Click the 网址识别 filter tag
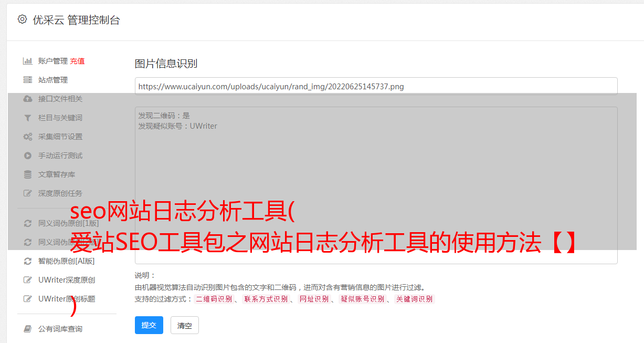This screenshot has width=644, height=343. [314, 299]
